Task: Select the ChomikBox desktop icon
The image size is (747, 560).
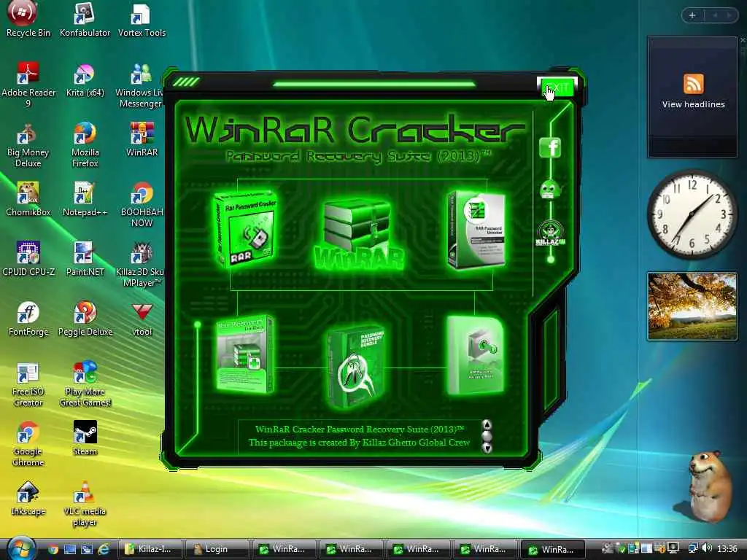Action: [x=28, y=200]
